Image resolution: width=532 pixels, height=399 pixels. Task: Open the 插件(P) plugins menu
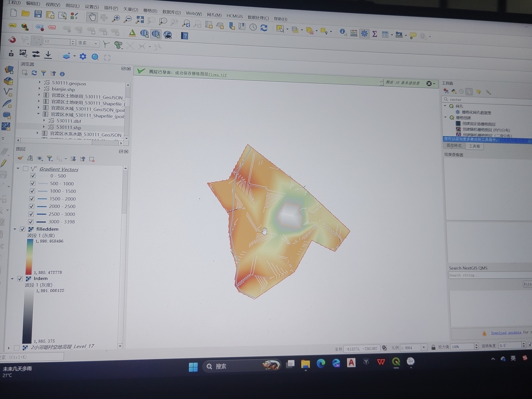pos(111,8)
